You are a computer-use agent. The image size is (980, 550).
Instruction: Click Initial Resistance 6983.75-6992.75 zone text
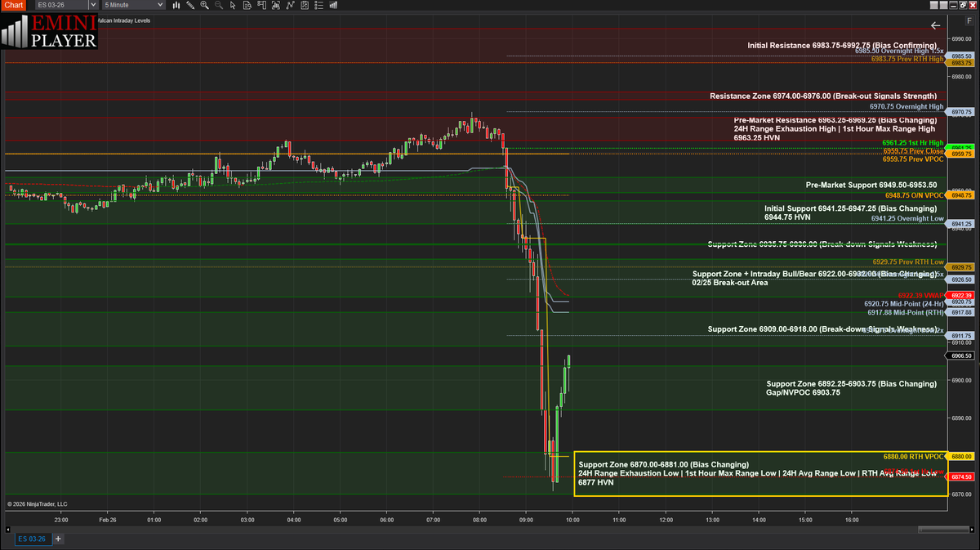coord(842,45)
